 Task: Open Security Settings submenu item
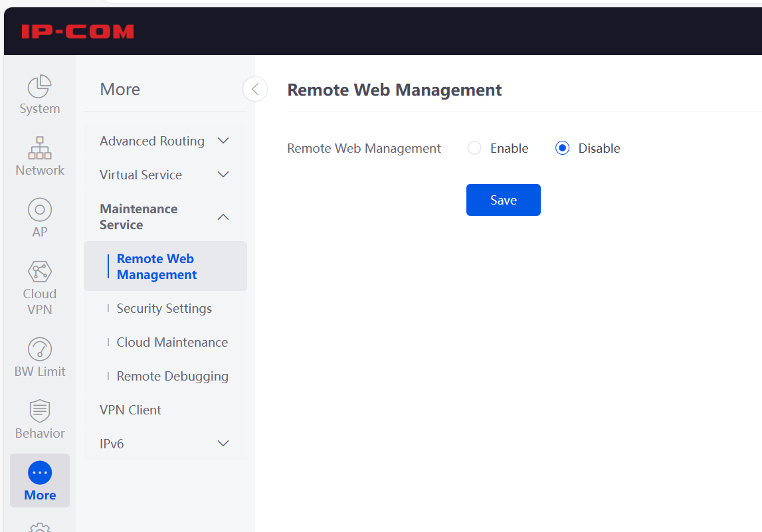164,308
